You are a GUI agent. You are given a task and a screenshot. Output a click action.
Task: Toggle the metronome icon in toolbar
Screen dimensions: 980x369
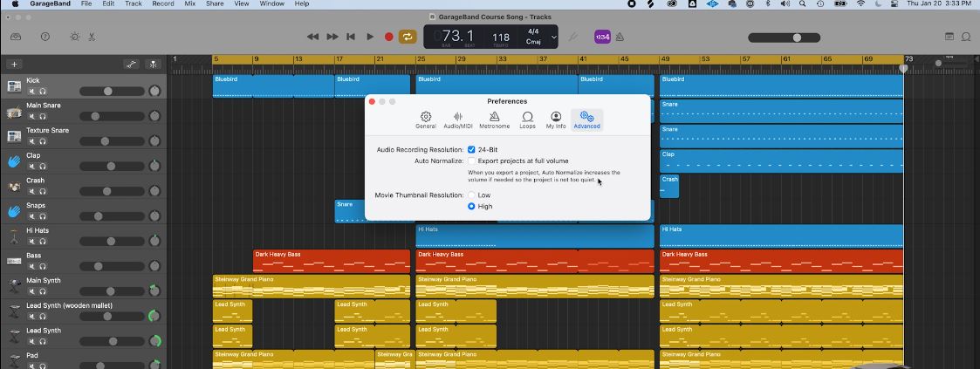[620, 37]
